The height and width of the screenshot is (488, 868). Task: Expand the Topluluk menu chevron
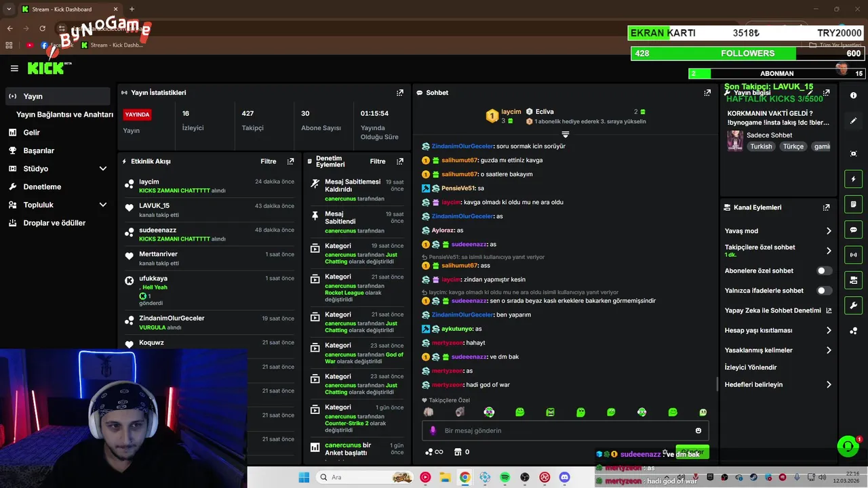103,205
